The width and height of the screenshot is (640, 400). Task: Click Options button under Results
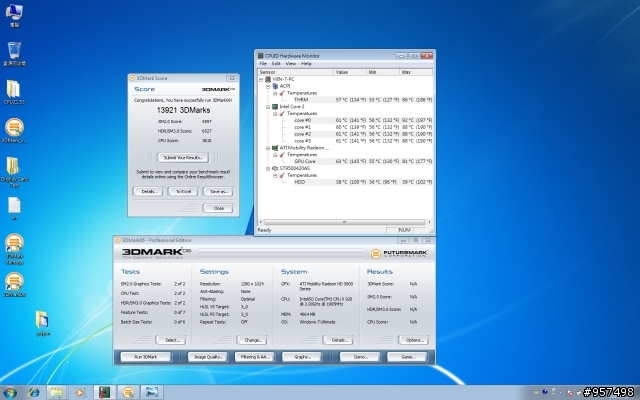tap(414, 340)
